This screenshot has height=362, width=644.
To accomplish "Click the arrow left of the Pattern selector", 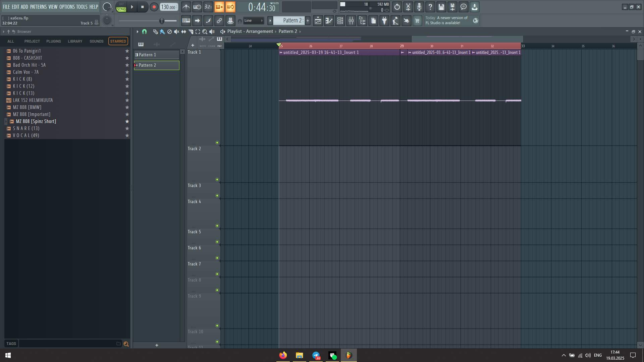I will 270,21.
